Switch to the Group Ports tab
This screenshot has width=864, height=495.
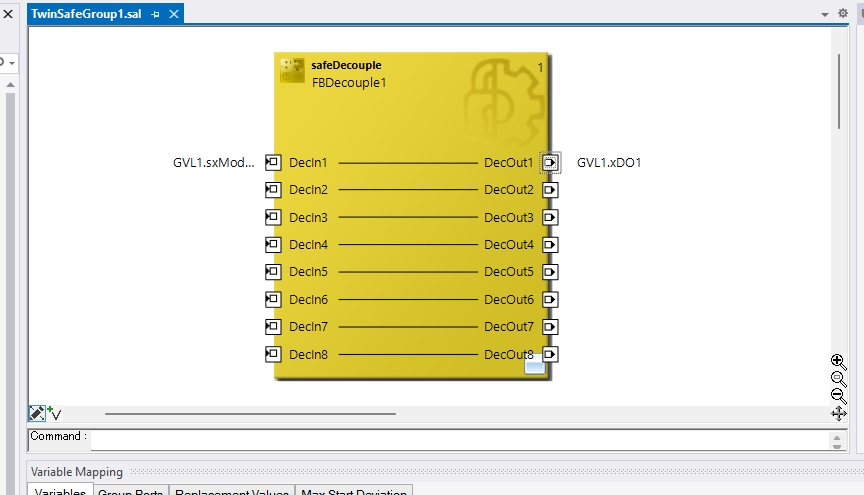pos(131,491)
